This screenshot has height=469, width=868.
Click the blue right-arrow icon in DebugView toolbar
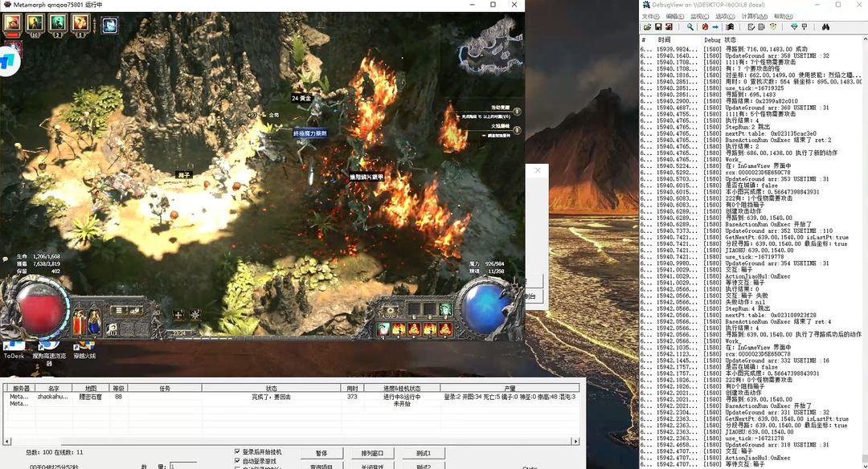point(715,27)
